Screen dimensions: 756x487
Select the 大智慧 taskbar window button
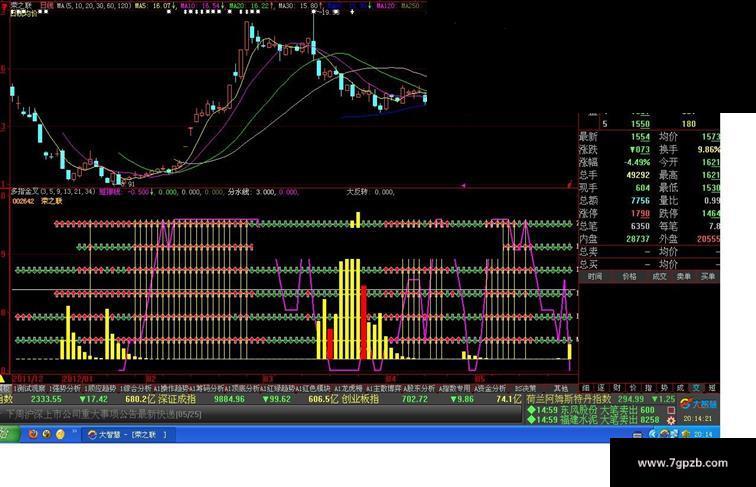pos(128,434)
